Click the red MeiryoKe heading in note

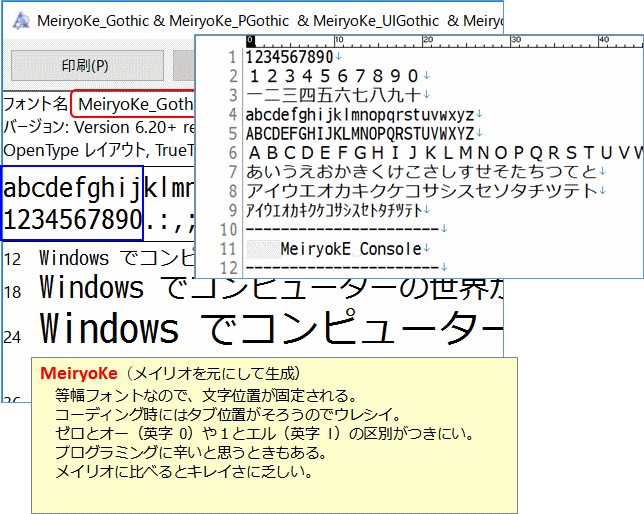(x=79, y=373)
